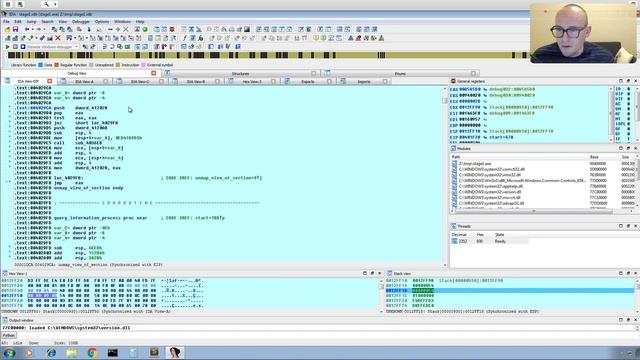
Task: Click the 'External symbol' legend swatch
Action: click(x=144, y=65)
